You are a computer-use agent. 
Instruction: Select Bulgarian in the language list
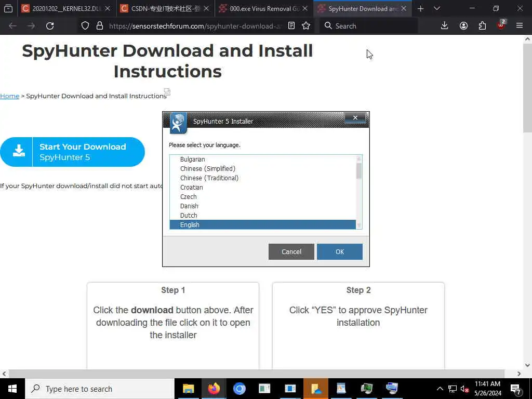pyautogui.click(x=262, y=159)
